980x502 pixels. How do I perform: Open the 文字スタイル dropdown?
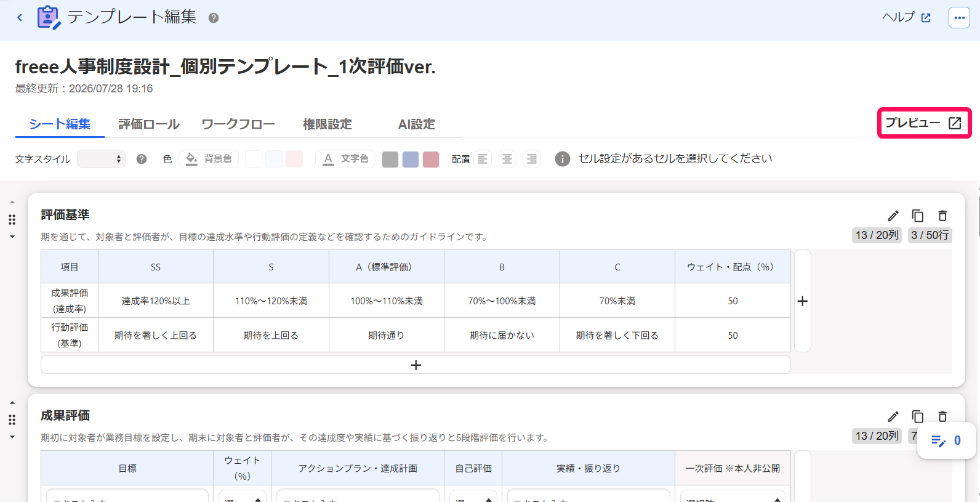click(102, 159)
